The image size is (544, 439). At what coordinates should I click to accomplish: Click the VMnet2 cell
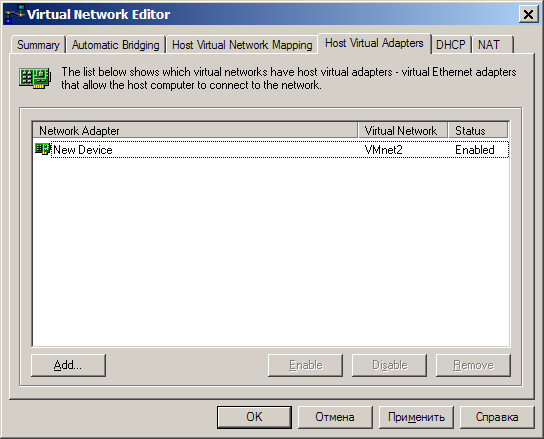(383, 150)
